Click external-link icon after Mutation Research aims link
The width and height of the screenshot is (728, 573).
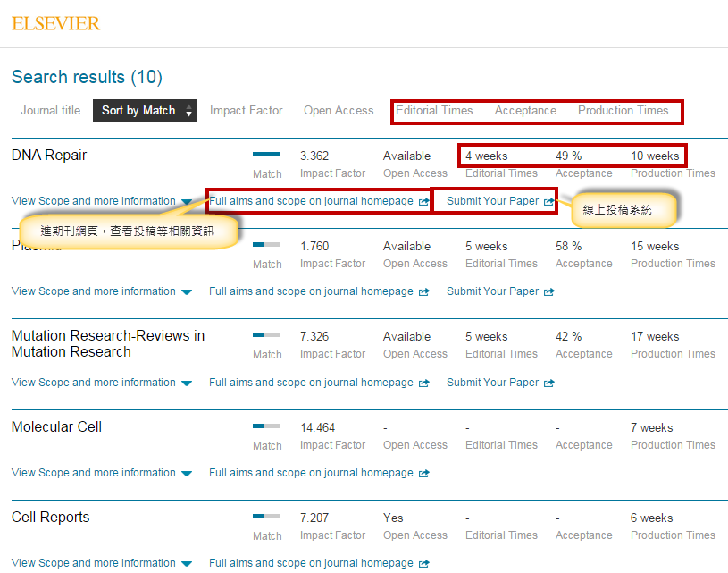tap(424, 383)
